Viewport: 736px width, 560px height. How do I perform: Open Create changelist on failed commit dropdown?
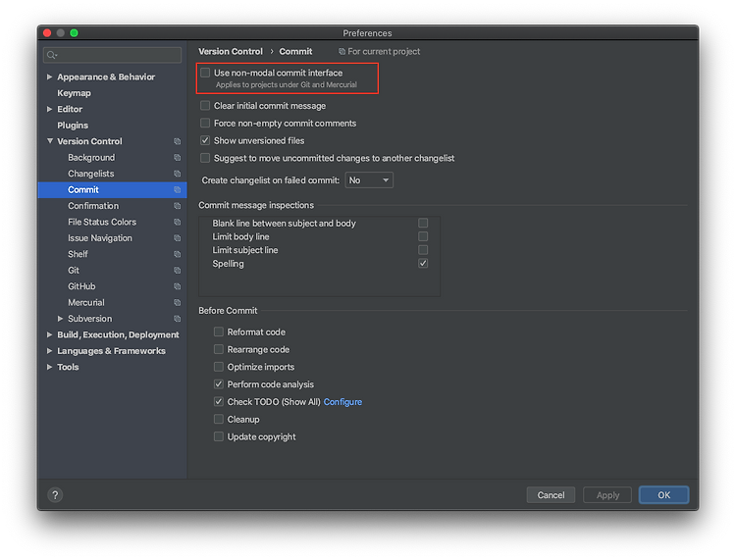369,180
